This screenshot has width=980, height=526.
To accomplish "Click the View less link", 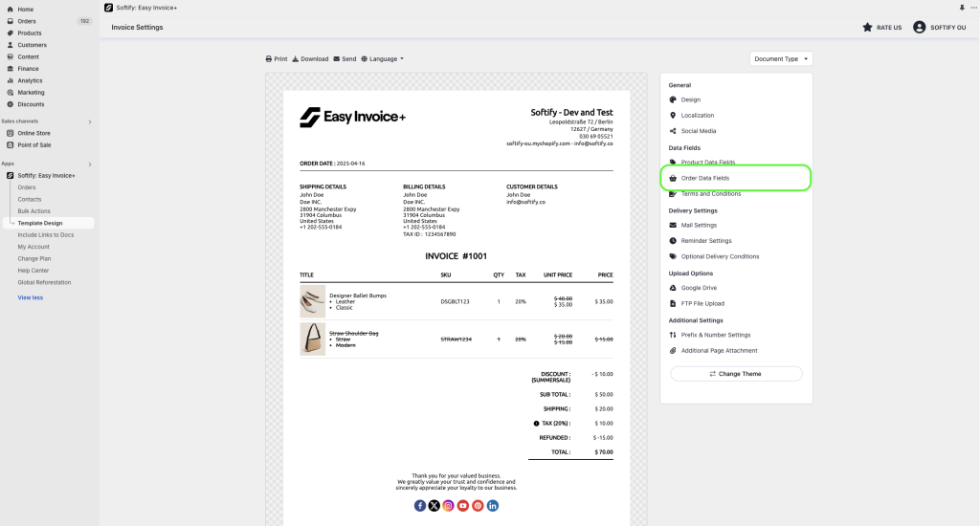I will [30, 297].
